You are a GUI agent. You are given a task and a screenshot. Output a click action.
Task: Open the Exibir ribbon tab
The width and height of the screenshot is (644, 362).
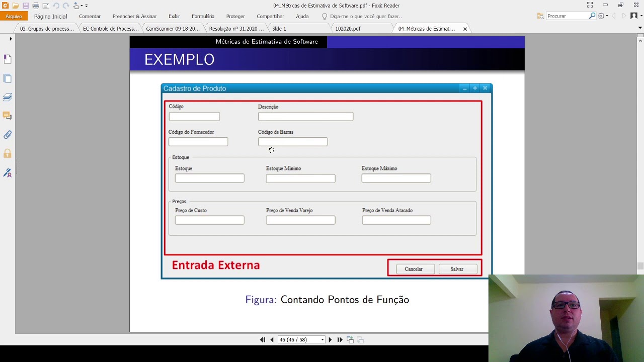174,16
